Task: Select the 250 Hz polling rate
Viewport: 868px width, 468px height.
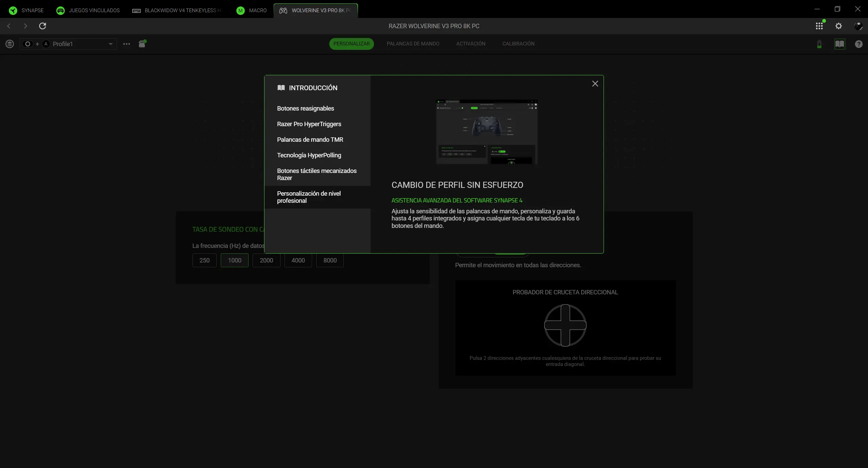Action: [x=204, y=260]
